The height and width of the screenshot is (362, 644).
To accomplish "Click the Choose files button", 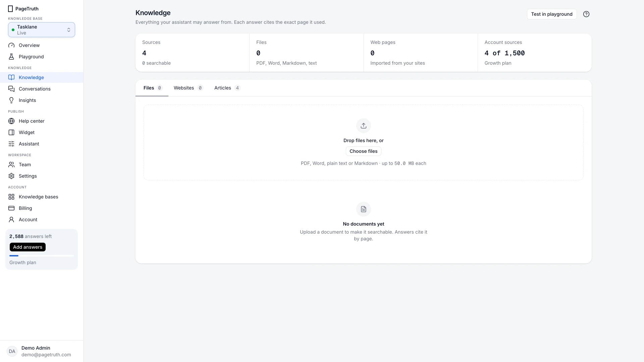I will (364, 151).
